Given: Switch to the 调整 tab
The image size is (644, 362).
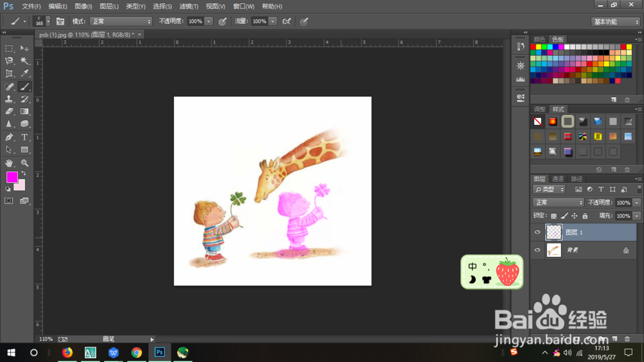Looking at the screenshot, I should [x=539, y=109].
